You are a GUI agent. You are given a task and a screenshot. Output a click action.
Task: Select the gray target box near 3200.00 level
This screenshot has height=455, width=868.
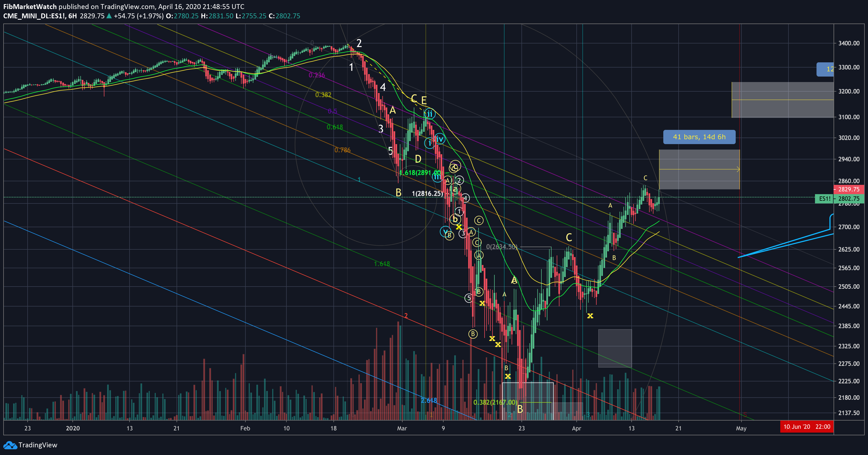pos(782,100)
